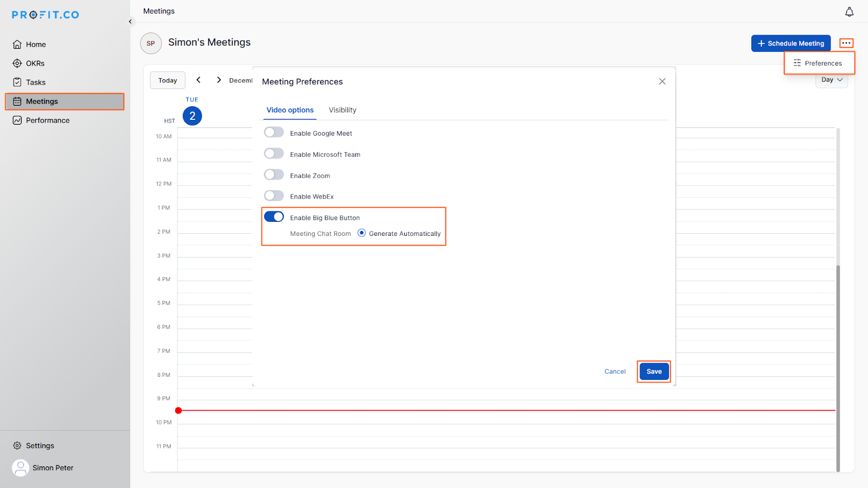
Task: Click the 3 PM time label
Action: [164, 255]
